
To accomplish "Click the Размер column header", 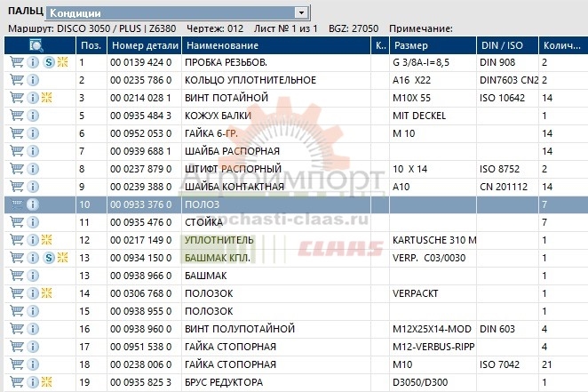I will [x=432, y=44].
